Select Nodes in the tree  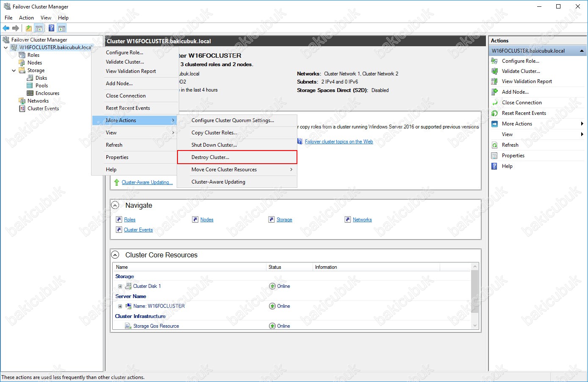pos(35,63)
